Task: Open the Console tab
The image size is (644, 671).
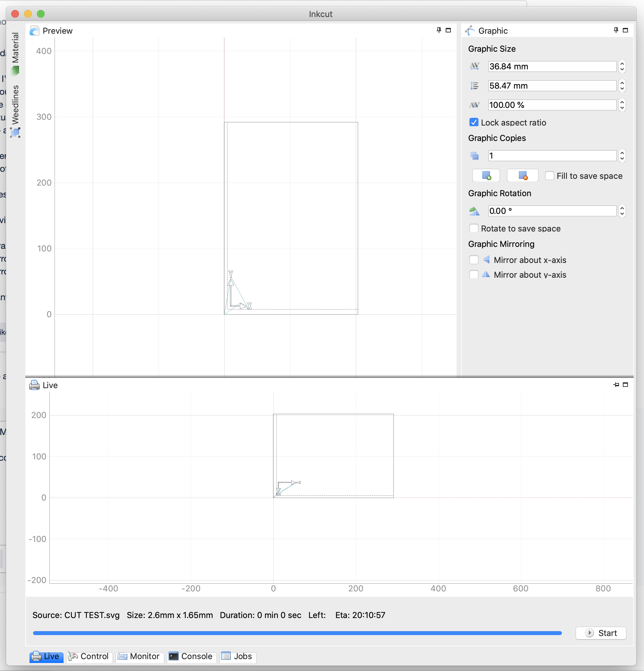Action: pyautogui.click(x=192, y=656)
